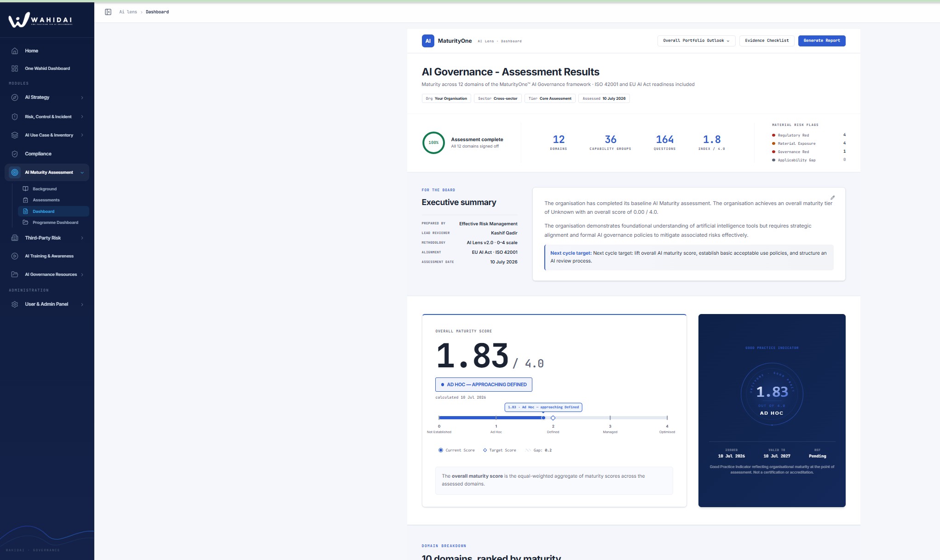Collapse the sidebar panel icon

pyautogui.click(x=108, y=12)
